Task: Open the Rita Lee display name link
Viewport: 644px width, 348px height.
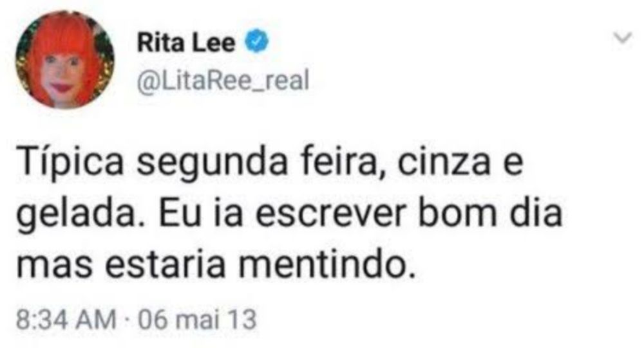Action: (187, 42)
